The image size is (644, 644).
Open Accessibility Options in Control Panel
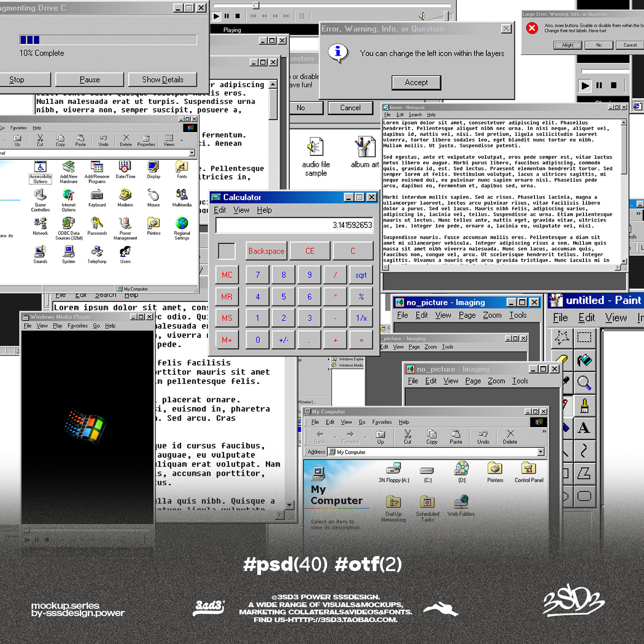point(40,172)
